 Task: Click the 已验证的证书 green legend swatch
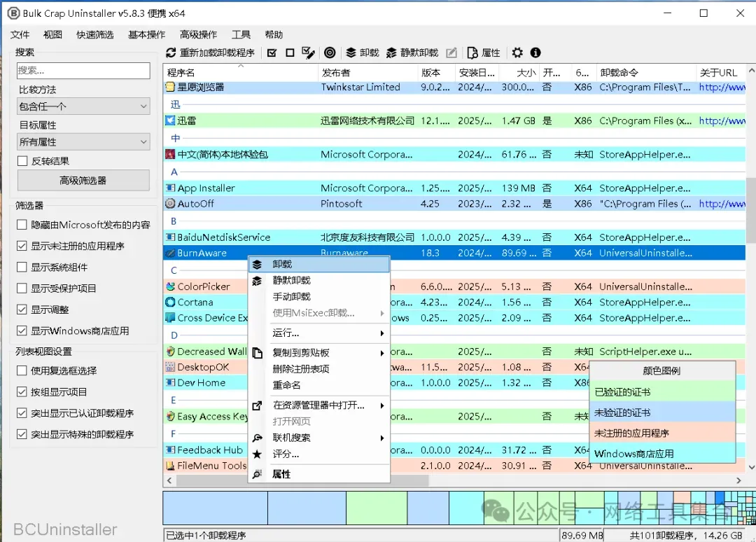(662, 392)
